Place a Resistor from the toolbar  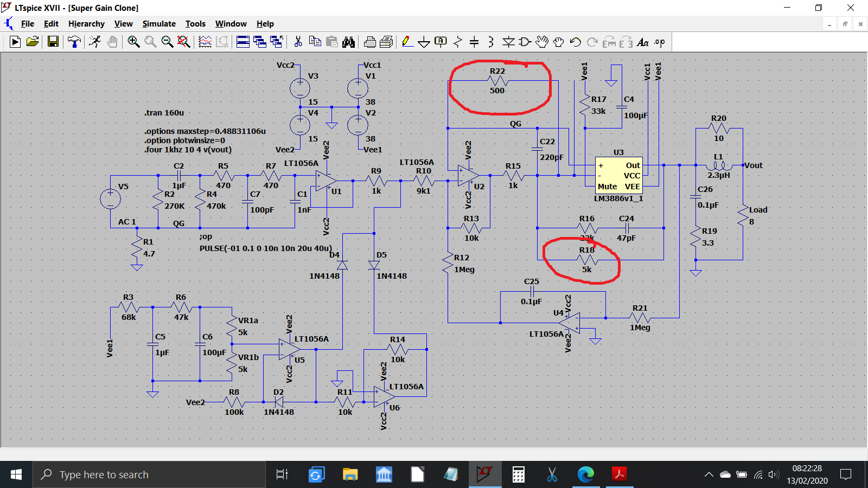pyautogui.click(x=458, y=42)
